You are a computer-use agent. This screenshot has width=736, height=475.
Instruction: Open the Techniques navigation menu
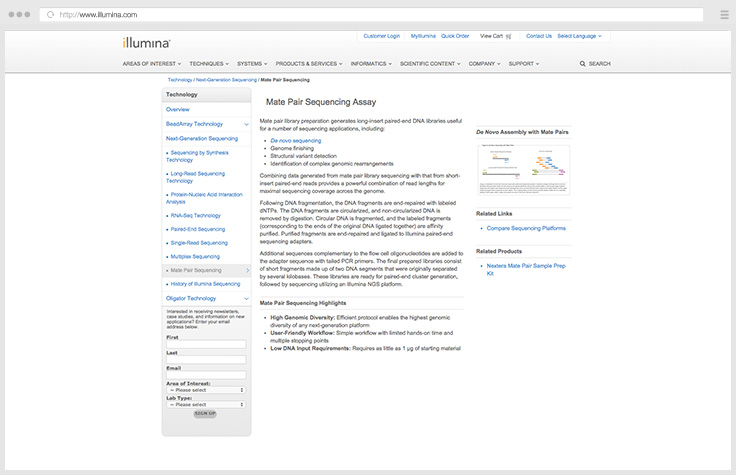point(209,63)
